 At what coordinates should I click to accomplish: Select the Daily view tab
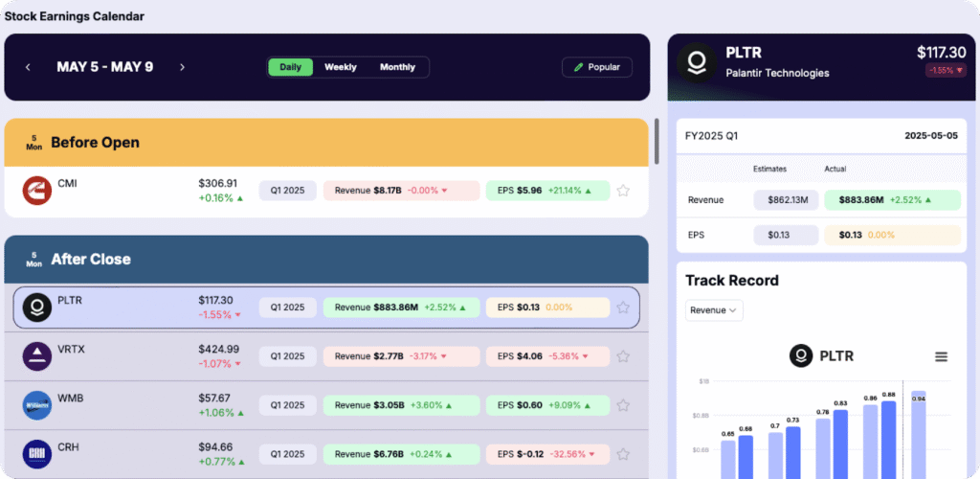[x=291, y=67]
